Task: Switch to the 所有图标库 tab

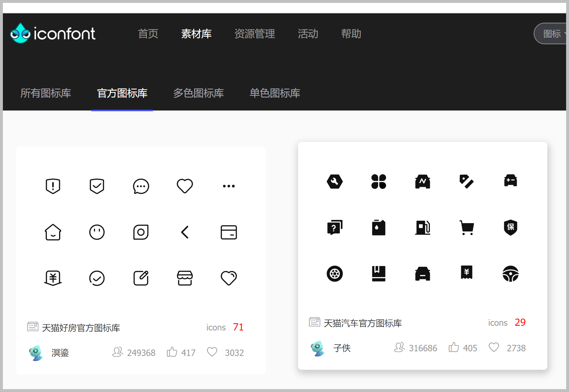Action: 46,93
